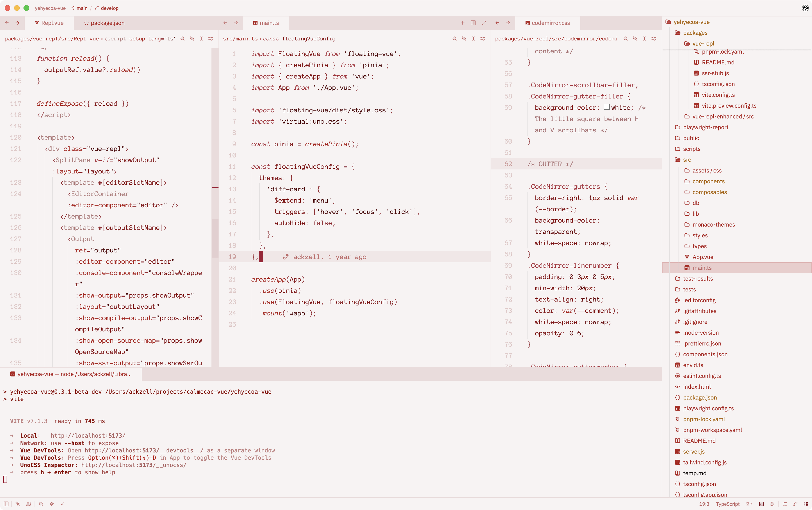Open editor controls sliders in Repl.vue toolbar

tap(211, 39)
